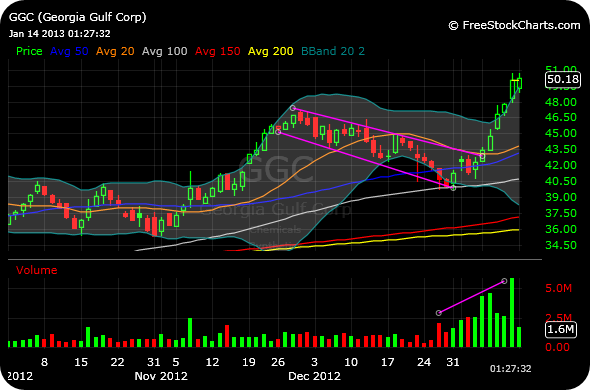Viewport: 590px width, 390px height.
Task: Click the date label 19 on time axis
Action: coord(249,362)
